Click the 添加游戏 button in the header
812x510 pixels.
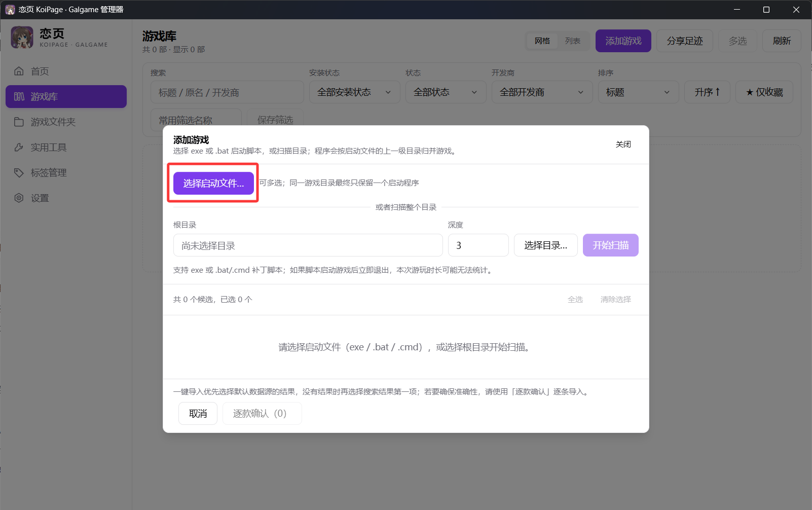click(623, 41)
